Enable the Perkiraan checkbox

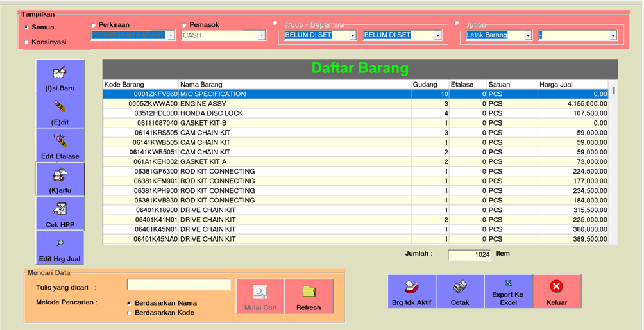tap(94, 25)
